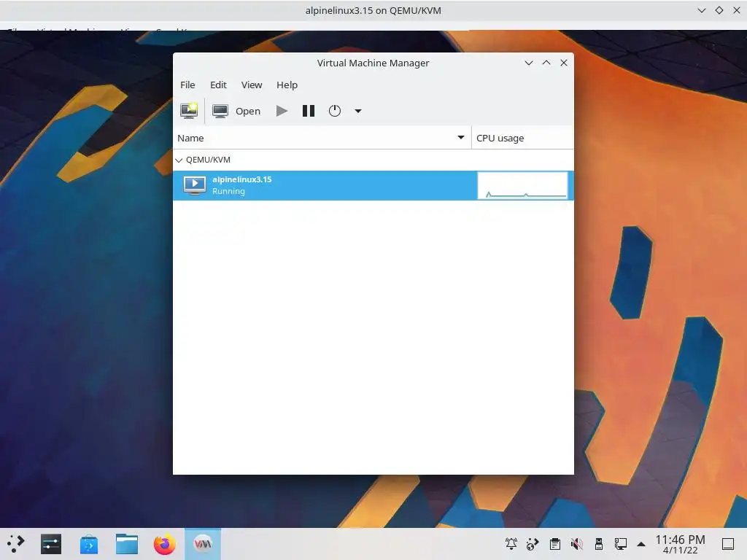Screen dimensions: 747x560
Task: Click the network connections tray icon
Action: point(620,544)
